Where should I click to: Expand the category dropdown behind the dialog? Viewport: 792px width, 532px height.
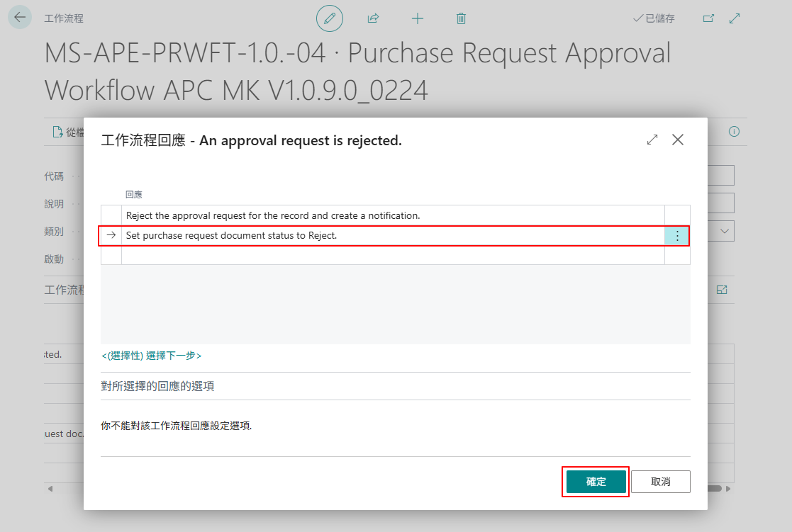(x=725, y=231)
